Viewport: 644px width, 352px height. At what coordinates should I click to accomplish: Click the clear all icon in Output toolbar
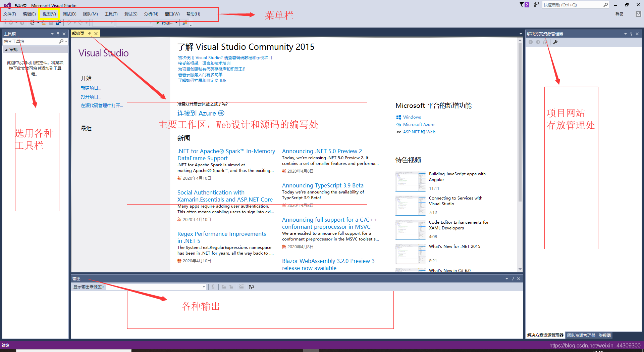click(x=241, y=287)
